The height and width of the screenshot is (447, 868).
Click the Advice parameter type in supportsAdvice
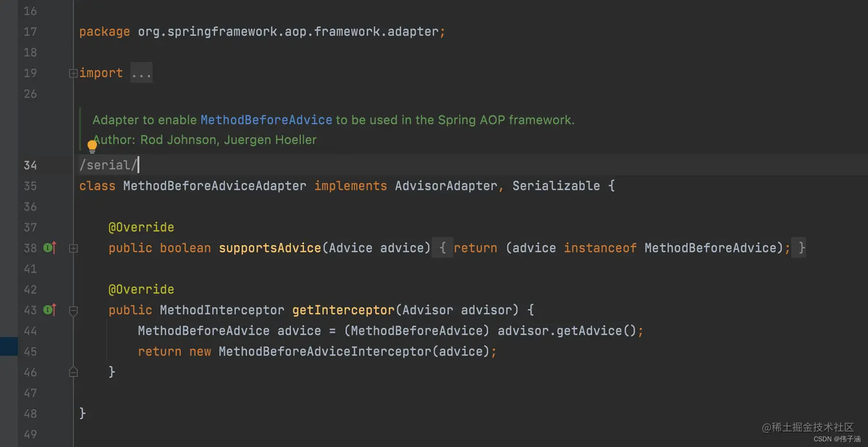coord(351,248)
